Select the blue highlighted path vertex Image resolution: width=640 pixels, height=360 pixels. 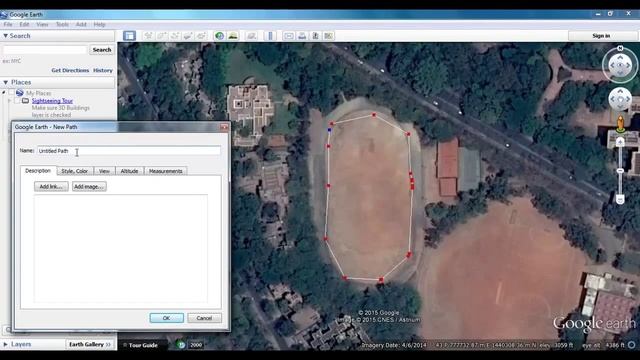point(330,130)
